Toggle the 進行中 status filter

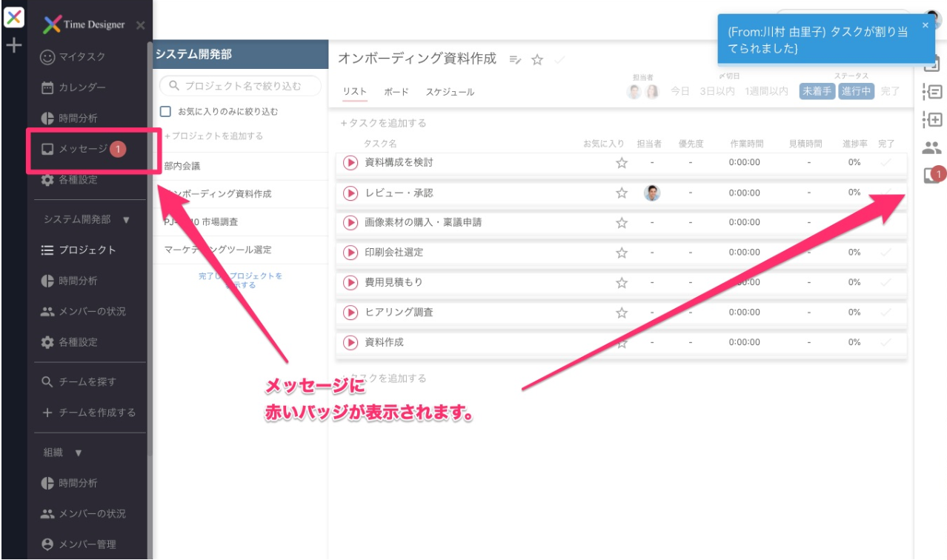pyautogui.click(x=857, y=91)
